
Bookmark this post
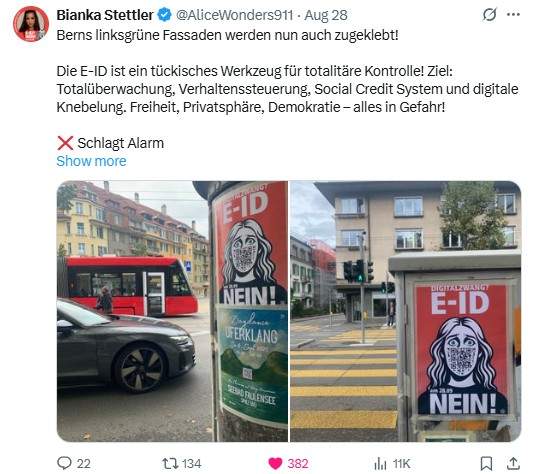tap(486, 463)
